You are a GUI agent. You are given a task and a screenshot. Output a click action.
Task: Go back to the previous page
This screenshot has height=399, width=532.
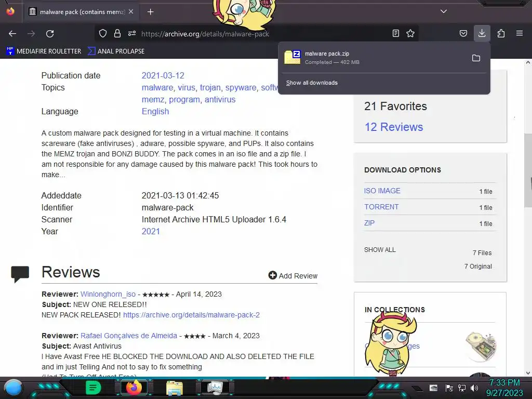pos(12,34)
